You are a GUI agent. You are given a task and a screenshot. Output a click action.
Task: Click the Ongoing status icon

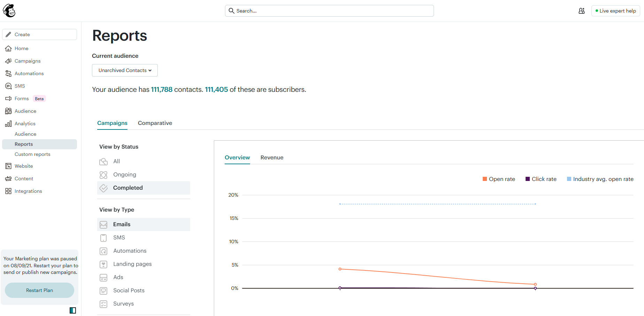pyautogui.click(x=103, y=175)
